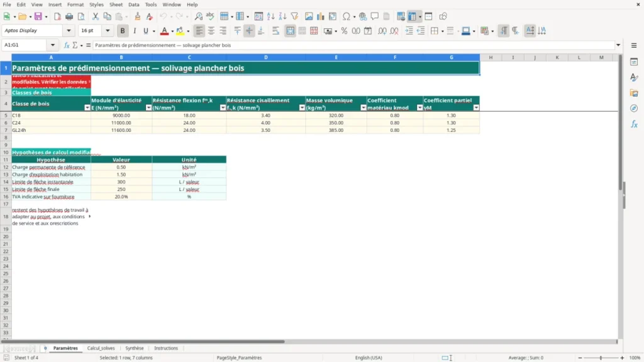
Task: Adjust the zoom slider handle
Action: [x=601, y=358]
